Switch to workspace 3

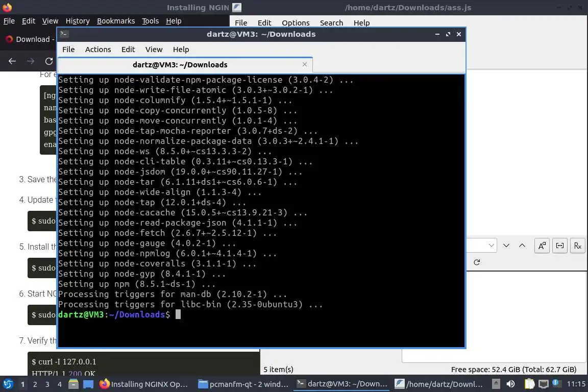(x=47, y=384)
